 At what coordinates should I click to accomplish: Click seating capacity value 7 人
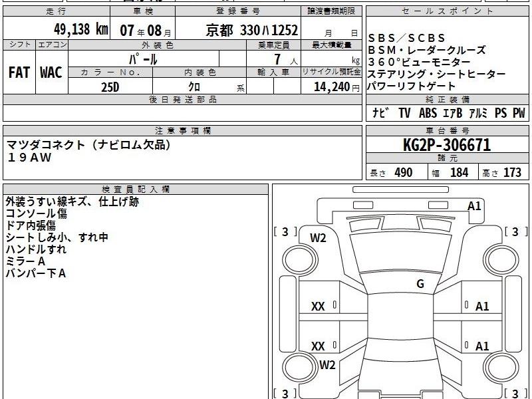(286, 60)
